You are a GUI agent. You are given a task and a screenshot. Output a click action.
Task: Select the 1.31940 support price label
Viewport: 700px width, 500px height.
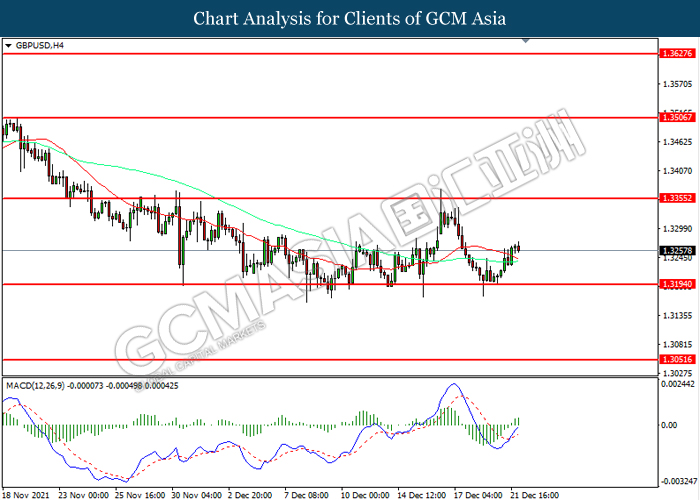(677, 284)
